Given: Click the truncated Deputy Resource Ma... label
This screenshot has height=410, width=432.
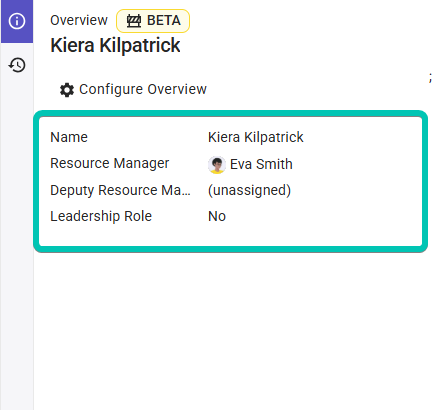Looking at the screenshot, I should pyautogui.click(x=120, y=190).
